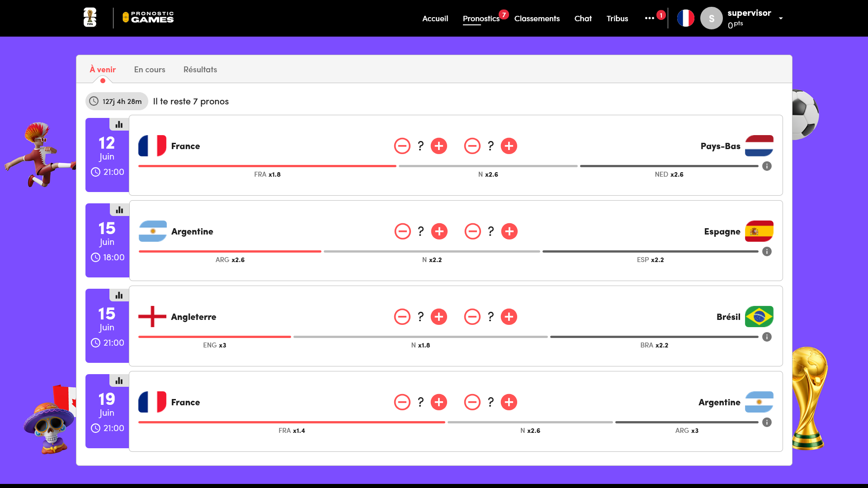Click the supervisor avatar circle
This screenshot has height=488, width=868.
pyautogui.click(x=711, y=19)
